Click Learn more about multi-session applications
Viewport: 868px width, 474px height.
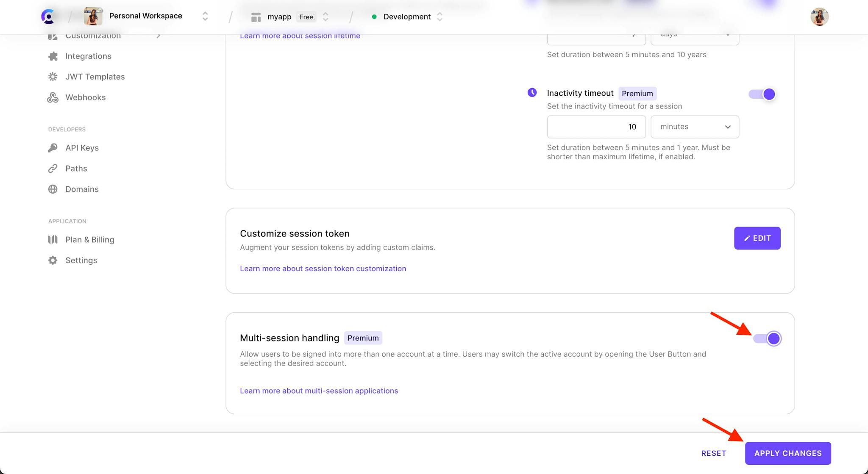(319, 391)
